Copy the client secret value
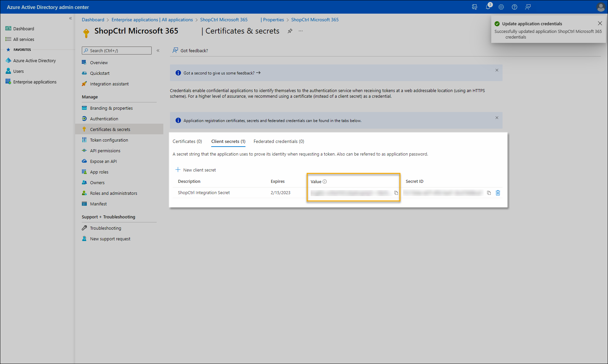The width and height of the screenshot is (608, 364). tap(396, 193)
